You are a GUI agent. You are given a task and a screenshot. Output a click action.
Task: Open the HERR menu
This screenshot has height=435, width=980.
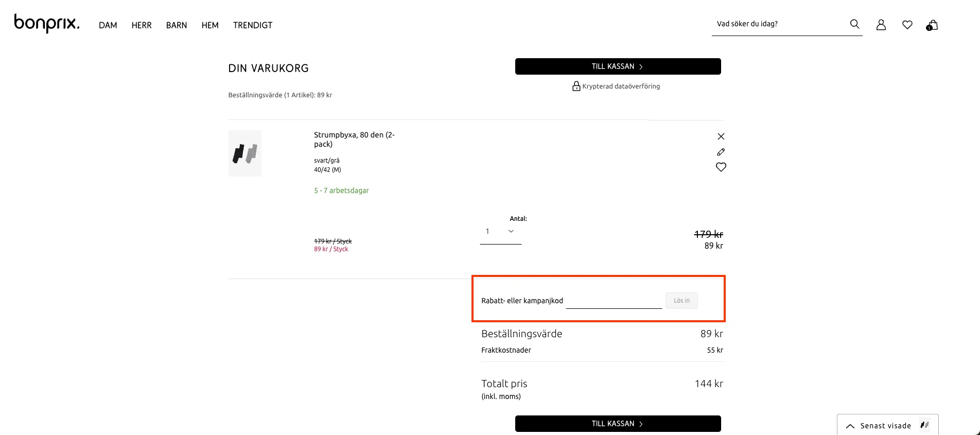[x=142, y=25]
